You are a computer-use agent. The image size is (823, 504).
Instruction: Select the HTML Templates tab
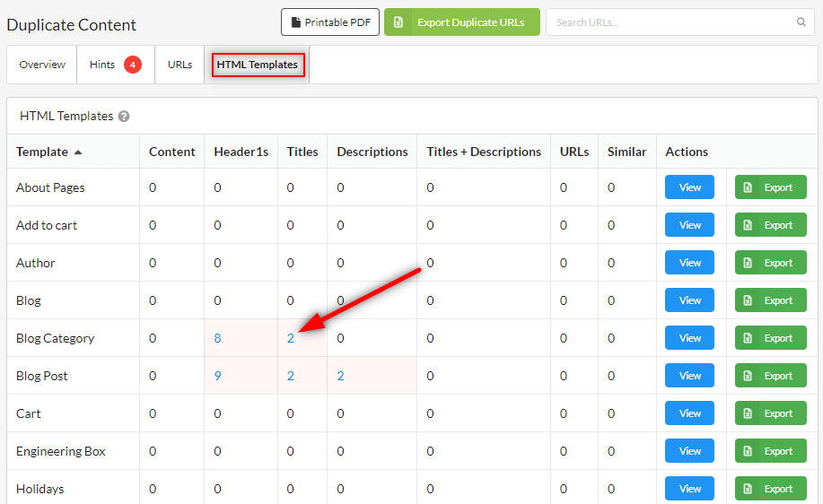(258, 65)
